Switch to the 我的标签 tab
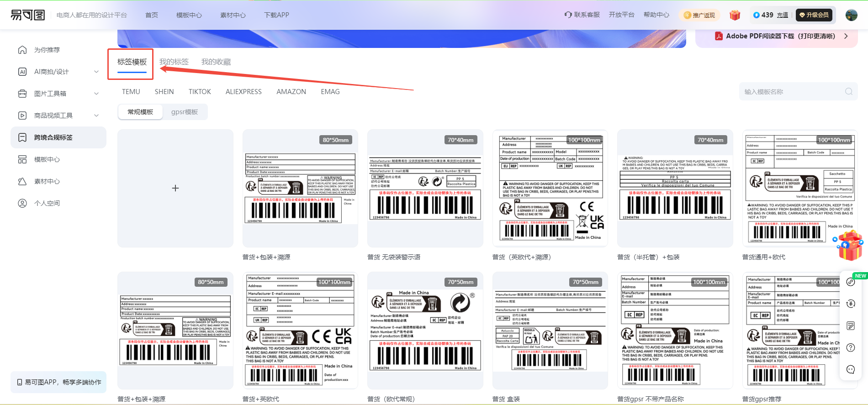The image size is (868, 405). pyautogui.click(x=174, y=62)
